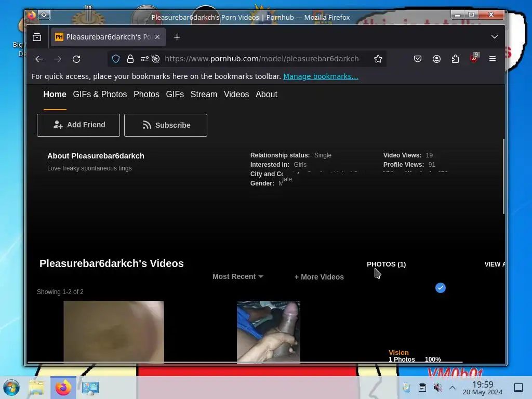The width and height of the screenshot is (532, 399).
Task: Open a new tab with the plus button
Action: (177, 37)
